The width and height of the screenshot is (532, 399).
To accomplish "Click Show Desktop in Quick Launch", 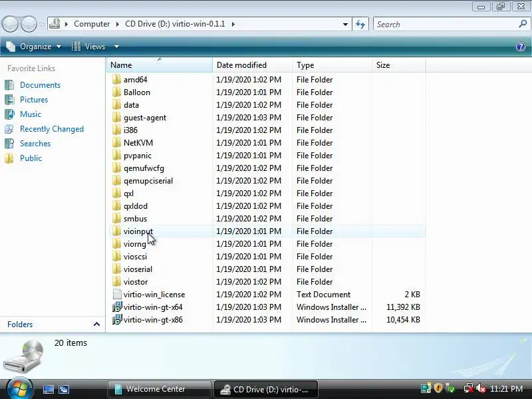I will coord(48,389).
